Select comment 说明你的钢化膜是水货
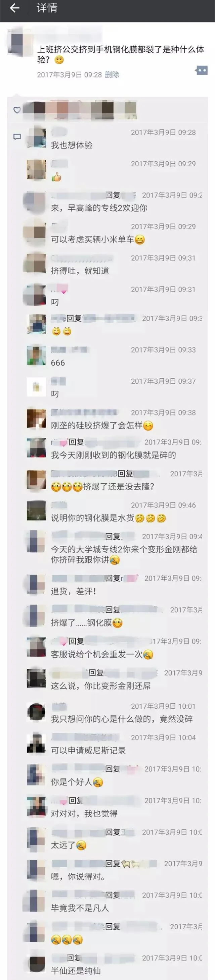The width and height of the screenshot is (215, 980). 108,518
